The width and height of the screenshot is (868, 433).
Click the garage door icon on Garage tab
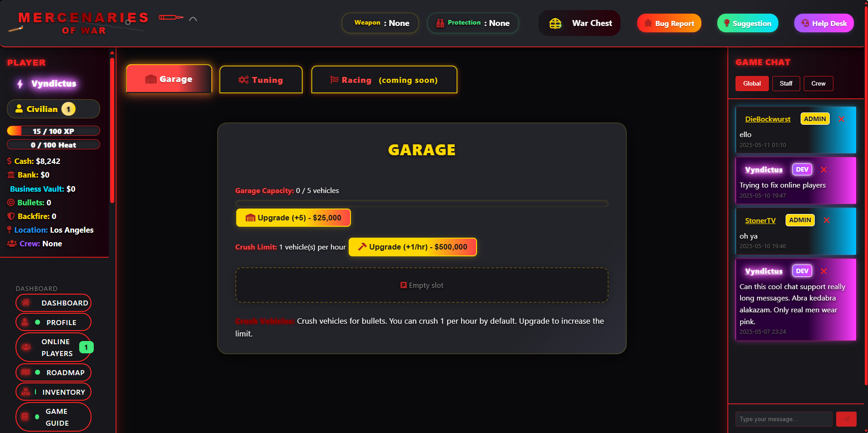(x=150, y=78)
